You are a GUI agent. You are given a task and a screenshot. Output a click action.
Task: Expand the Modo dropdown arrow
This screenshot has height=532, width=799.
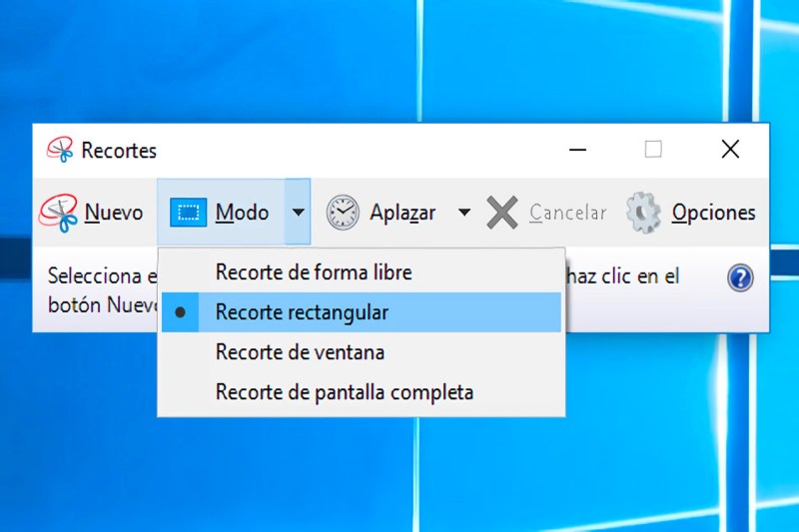point(298,213)
